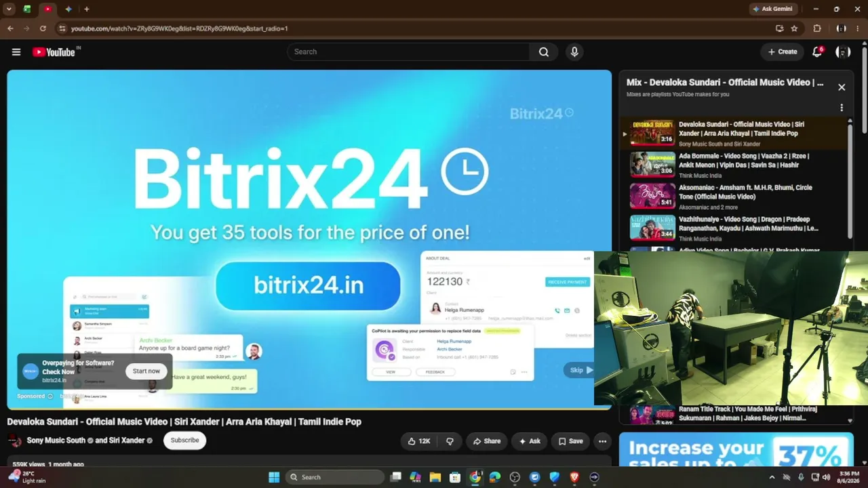Click the Mix playlist scrollbar
Image resolution: width=868 pixels, height=488 pixels.
point(850,180)
